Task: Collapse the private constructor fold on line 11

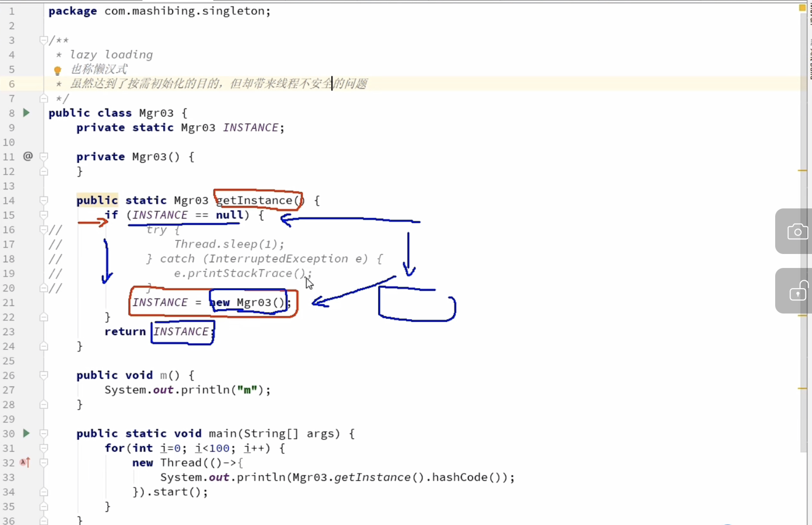Action: click(44, 156)
